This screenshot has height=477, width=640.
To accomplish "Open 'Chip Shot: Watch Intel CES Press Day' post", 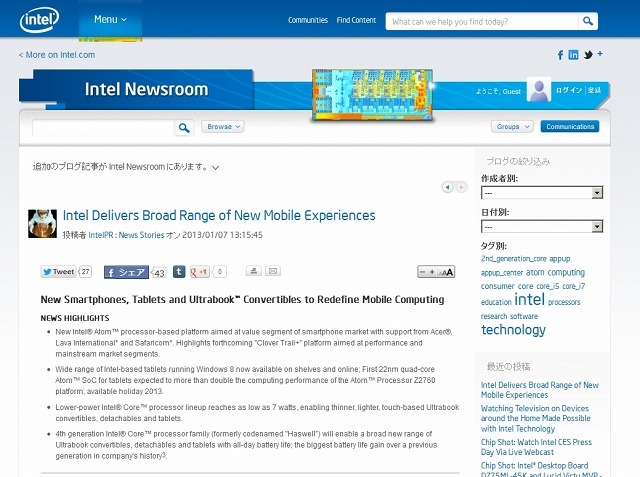I will point(536,447).
